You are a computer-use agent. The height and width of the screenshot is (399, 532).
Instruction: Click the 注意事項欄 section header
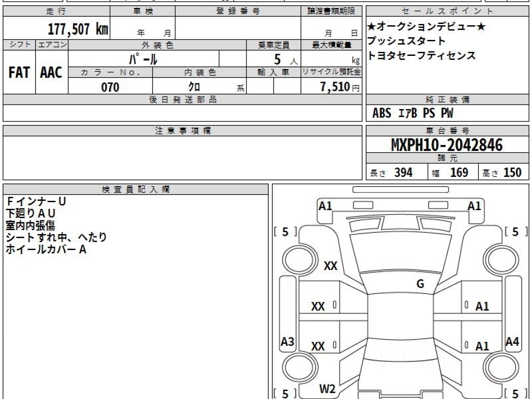183,131
